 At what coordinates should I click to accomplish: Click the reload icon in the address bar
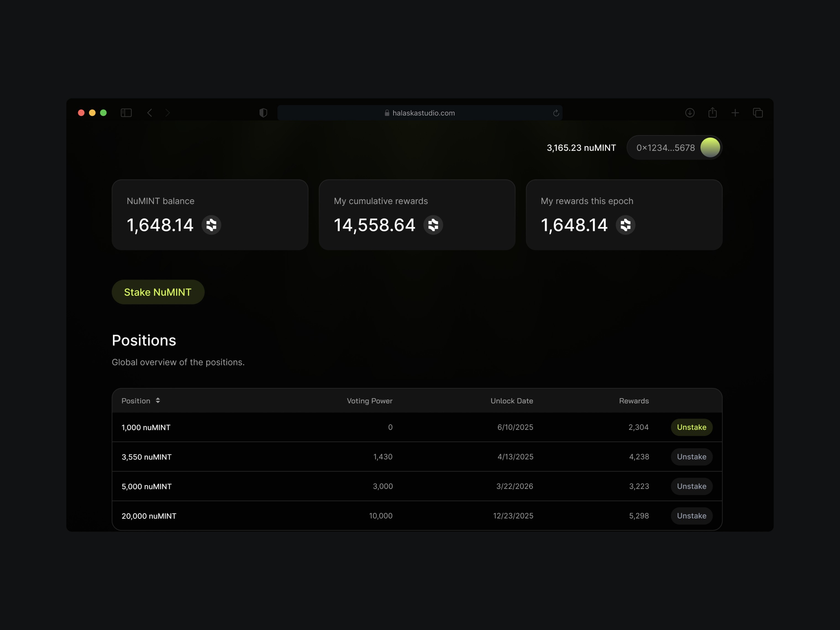(556, 113)
